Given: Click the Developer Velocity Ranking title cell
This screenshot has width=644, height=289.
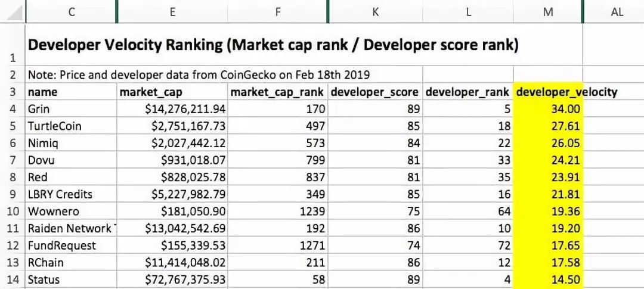Looking at the screenshot, I should pyautogui.click(x=304, y=45).
